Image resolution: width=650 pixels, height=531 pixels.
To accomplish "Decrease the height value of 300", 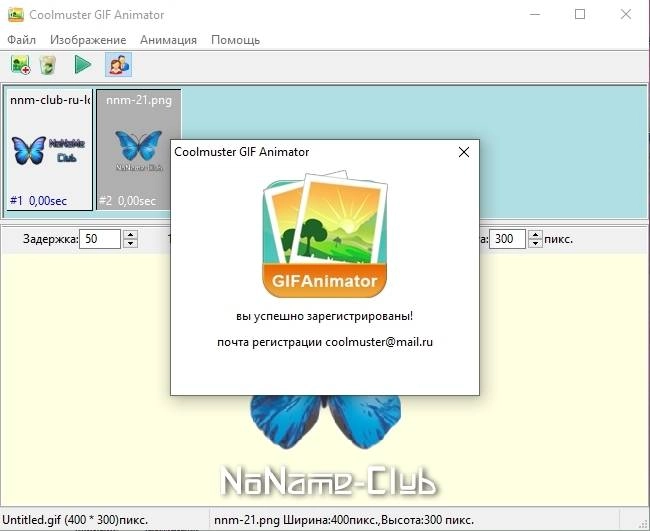I will click(x=536, y=243).
